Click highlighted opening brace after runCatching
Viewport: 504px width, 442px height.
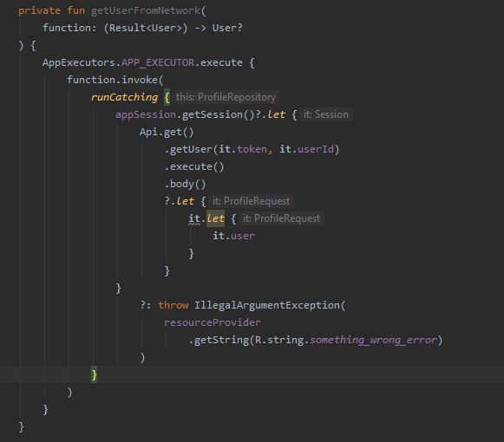coord(167,97)
